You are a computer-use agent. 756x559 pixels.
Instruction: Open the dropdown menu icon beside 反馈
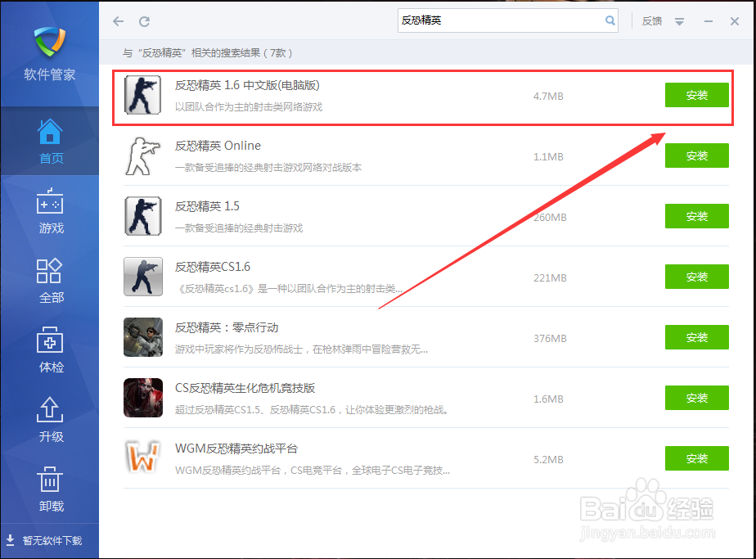[679, 22]
